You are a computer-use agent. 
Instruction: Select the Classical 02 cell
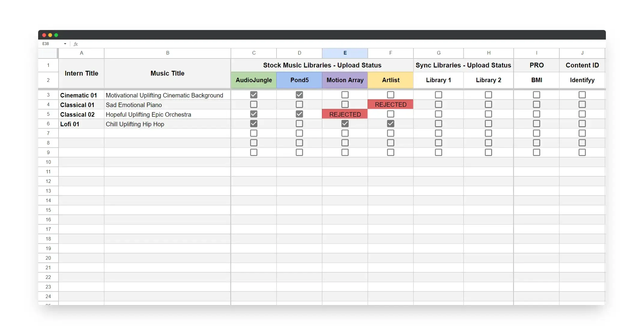[81, 114]
